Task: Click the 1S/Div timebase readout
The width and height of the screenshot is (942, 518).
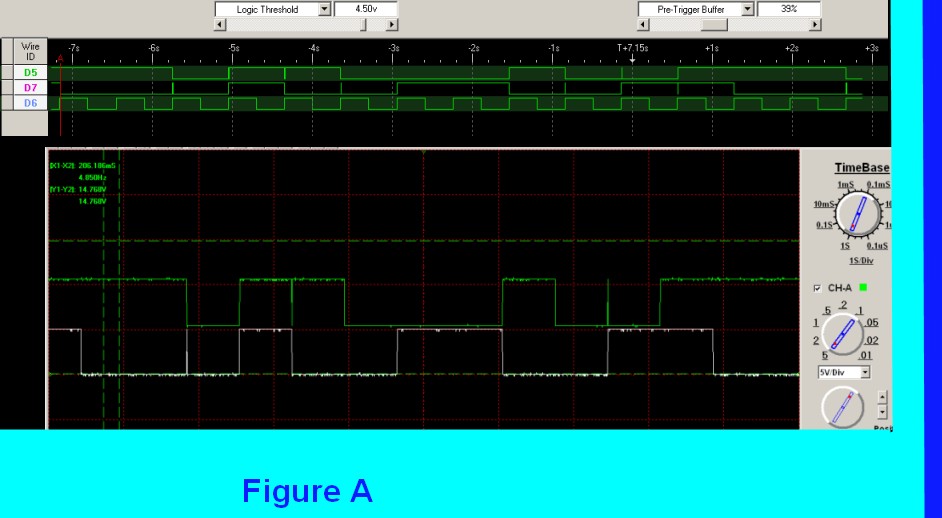Action: pos(861,260)
